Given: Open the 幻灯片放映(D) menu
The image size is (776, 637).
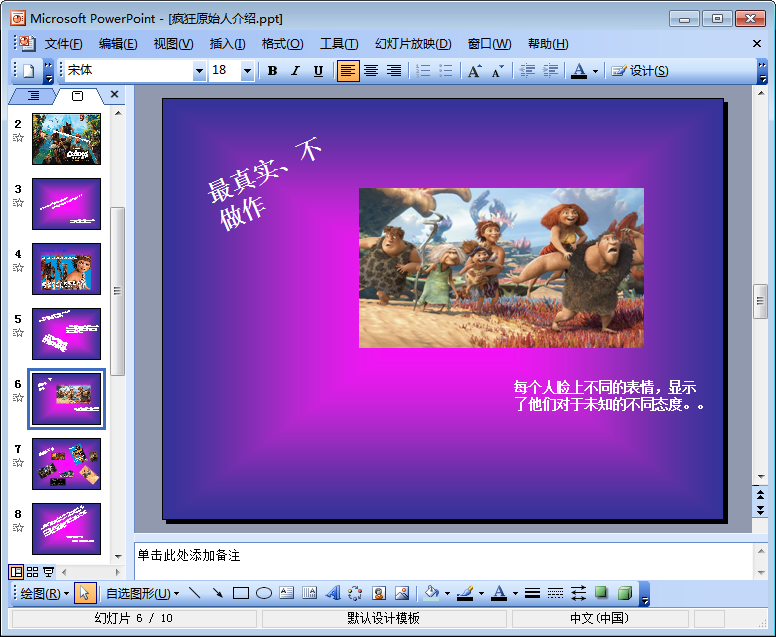Looking at the screenshot, I should [413, 44].
